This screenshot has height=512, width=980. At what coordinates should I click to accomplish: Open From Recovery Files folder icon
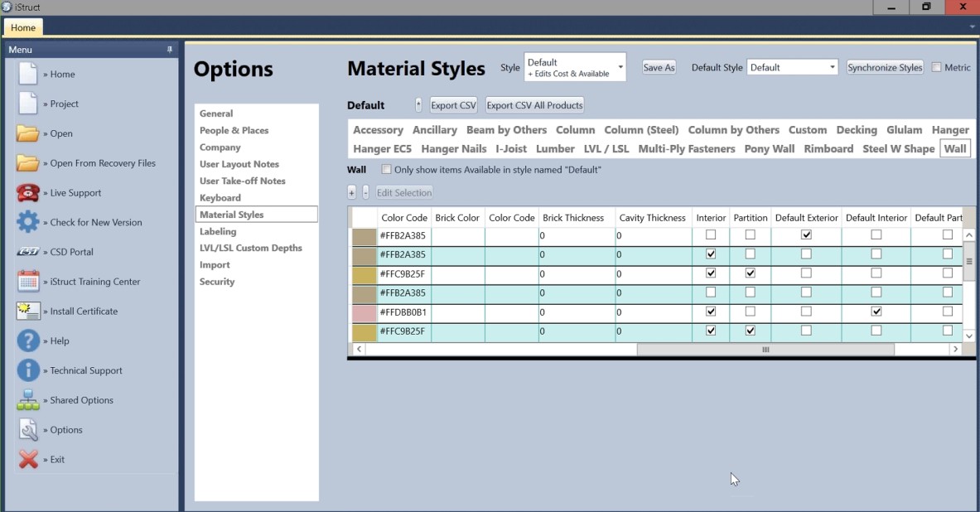[28, 163]
